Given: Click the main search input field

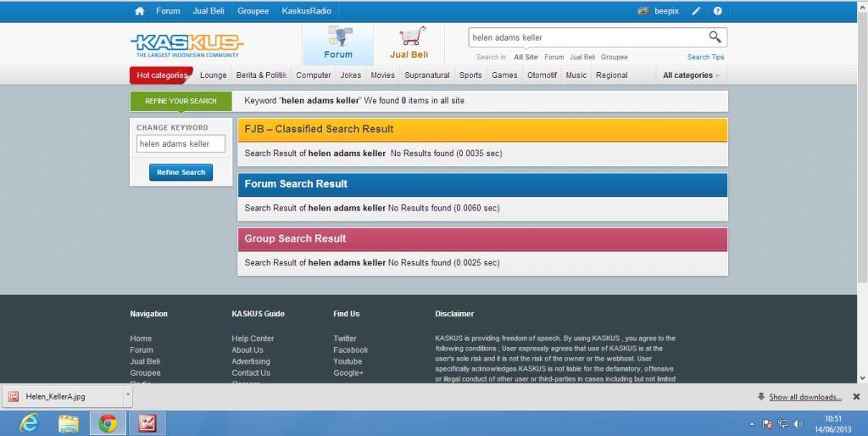Looking at the screenshot, I should point(587,37).
